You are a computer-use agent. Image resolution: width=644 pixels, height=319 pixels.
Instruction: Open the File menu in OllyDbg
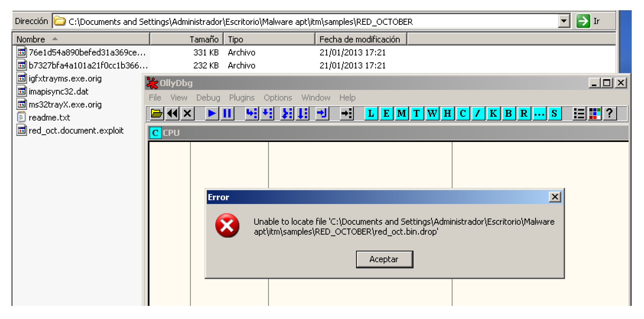[x=155, y=98]
